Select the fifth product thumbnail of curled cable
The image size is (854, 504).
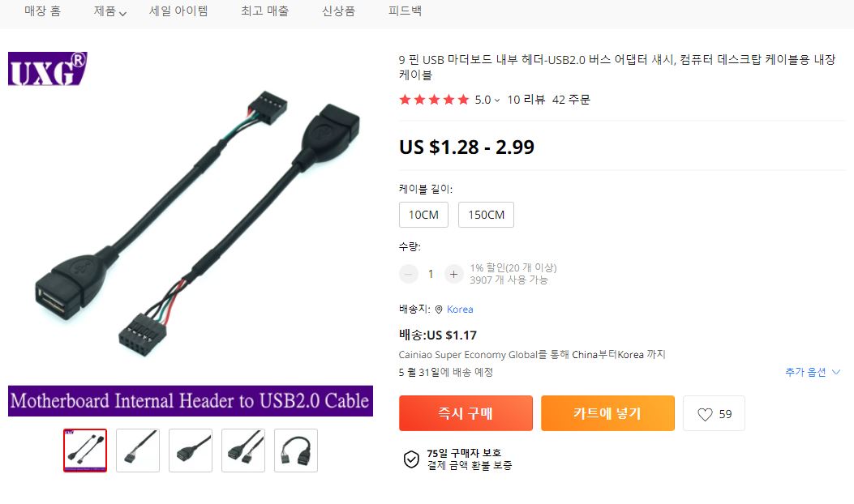(296, 451)
